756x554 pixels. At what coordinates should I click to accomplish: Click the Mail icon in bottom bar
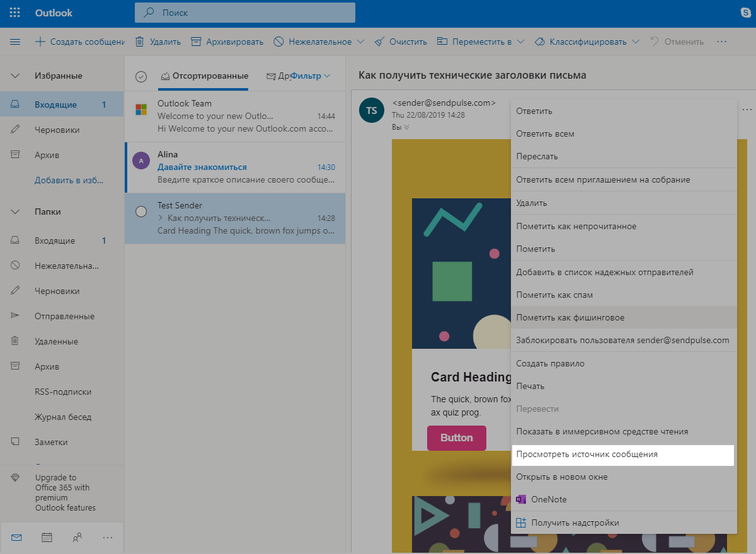16,537
